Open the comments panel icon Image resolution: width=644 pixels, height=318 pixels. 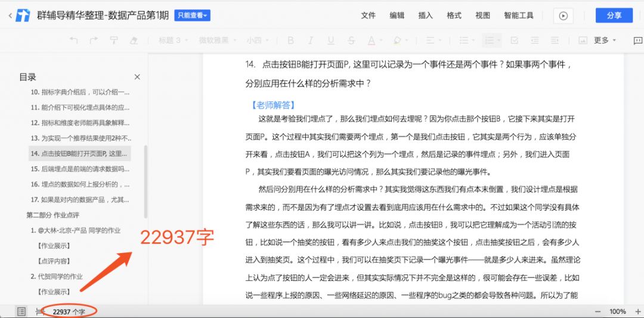click(x=638, y=40)
